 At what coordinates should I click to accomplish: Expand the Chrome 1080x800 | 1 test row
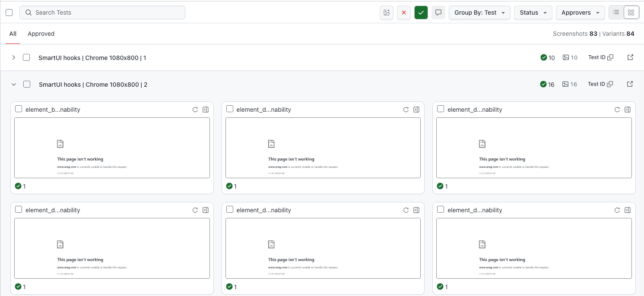click(13, 57)
